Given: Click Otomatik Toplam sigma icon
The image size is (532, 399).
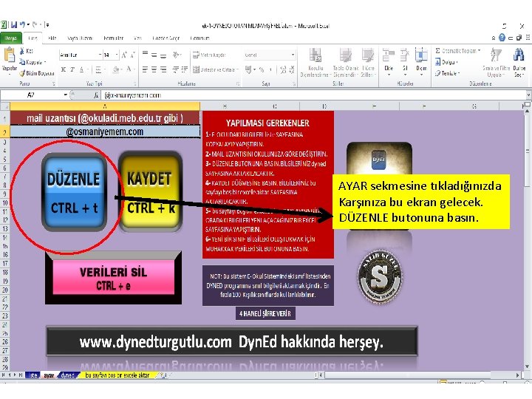Looking at the screenshot, I should (x=437, y=51).
